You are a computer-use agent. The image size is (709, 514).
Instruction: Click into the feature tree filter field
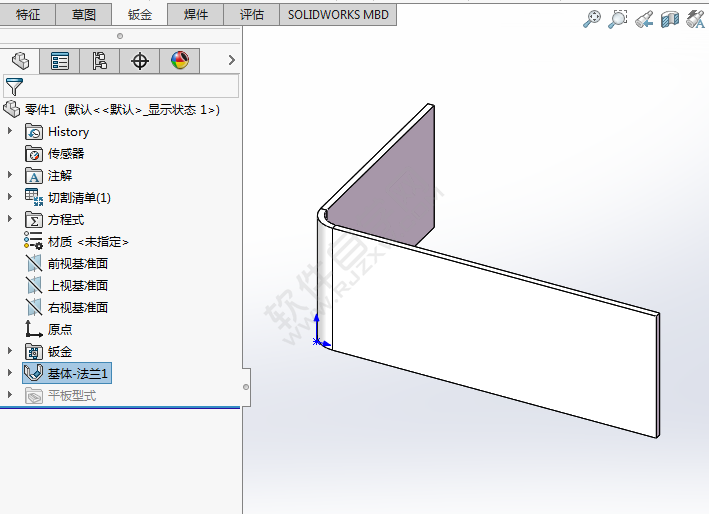point(121,86)
